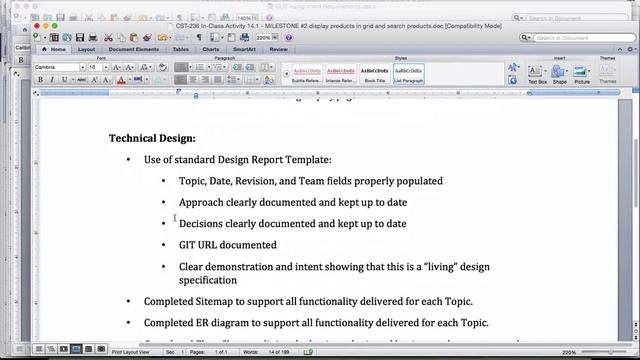Apply subscript formatting
The image size is (640, 360).
click(x=106, y=80)
